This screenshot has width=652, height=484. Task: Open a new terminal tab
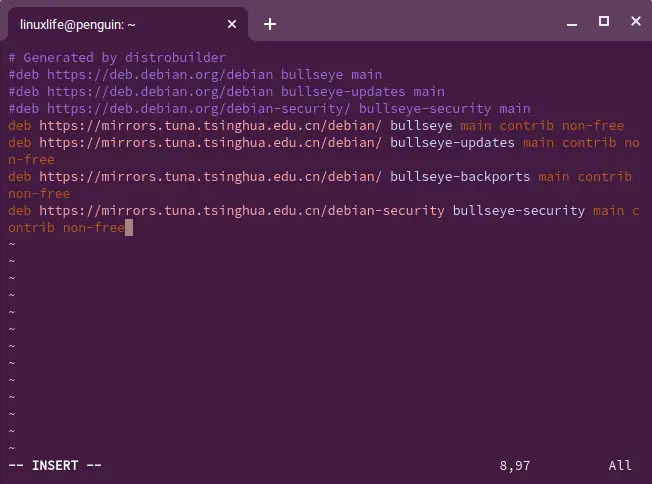coord(270,24)
